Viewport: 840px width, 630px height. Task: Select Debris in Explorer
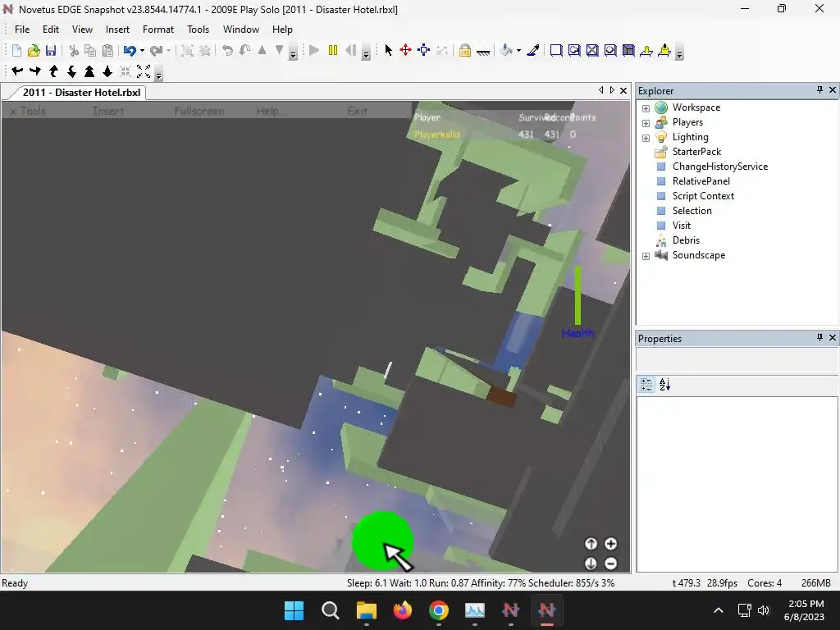(x=686, y=240)
